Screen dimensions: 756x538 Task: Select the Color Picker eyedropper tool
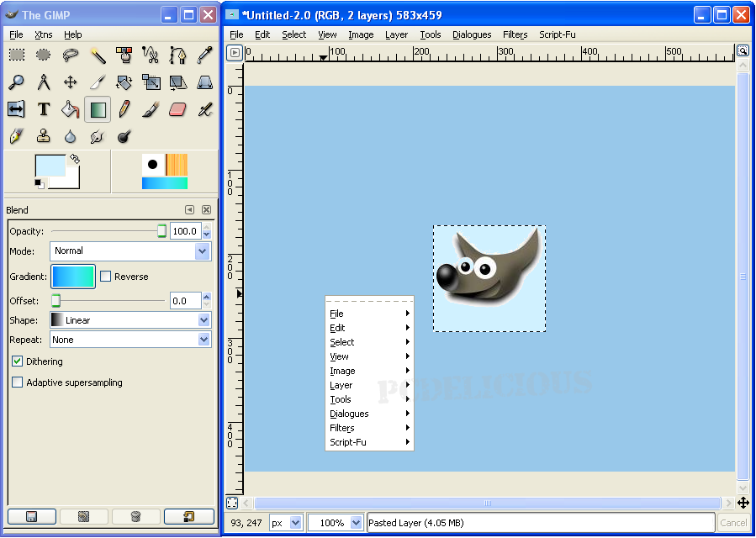[205, 55]
